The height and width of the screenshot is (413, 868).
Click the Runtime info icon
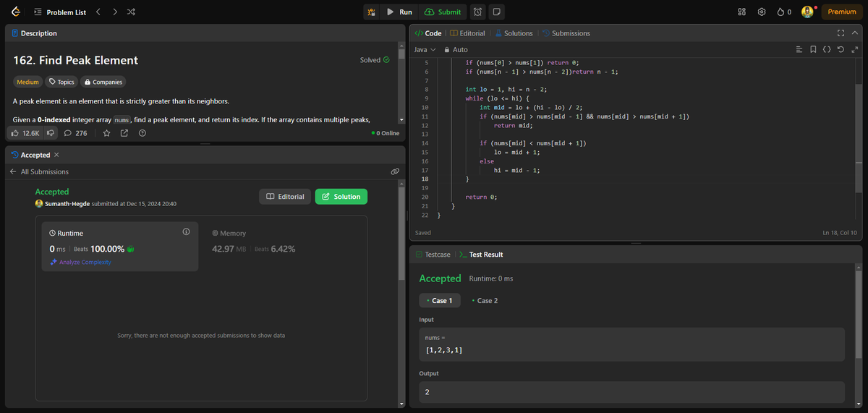click(x=186, y=232)
